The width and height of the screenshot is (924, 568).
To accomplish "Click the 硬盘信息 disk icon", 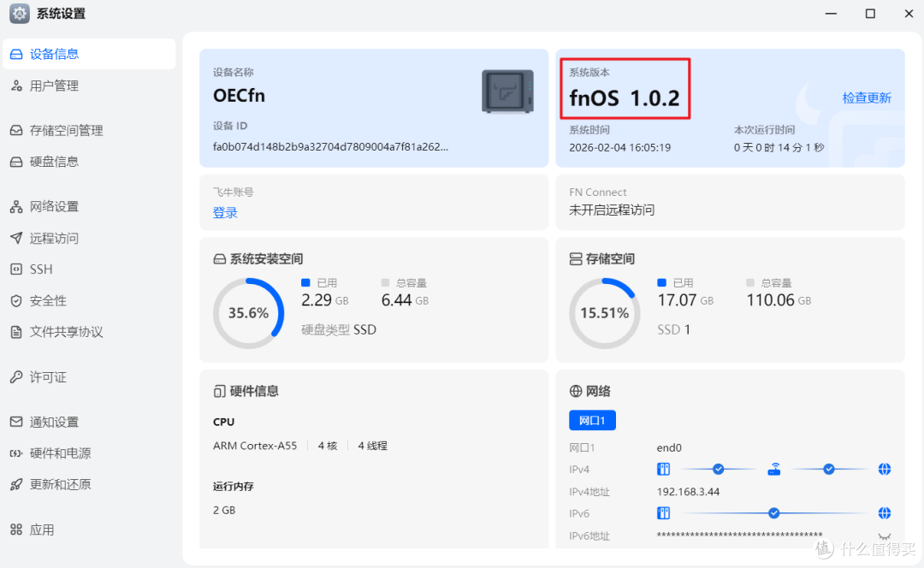I will (16, 162).
